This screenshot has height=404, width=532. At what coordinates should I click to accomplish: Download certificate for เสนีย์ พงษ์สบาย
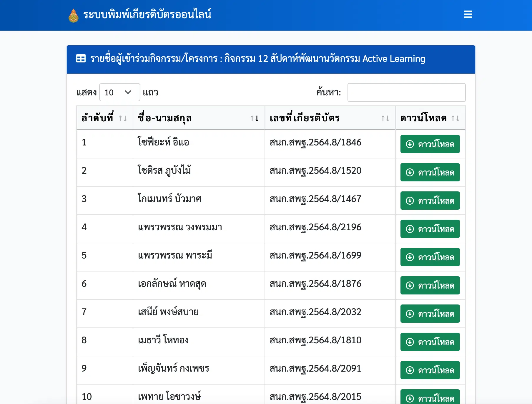[430, 314]
